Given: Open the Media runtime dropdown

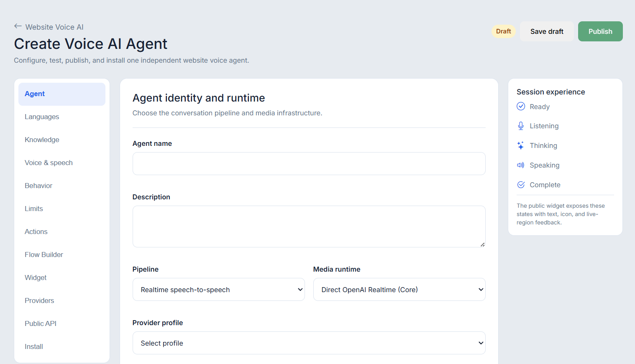Looking at the screenshot, I should point(399,290).
